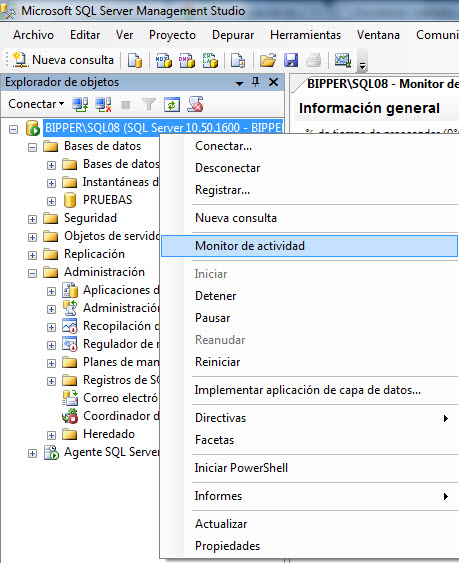Collapse the BIPPER\SQL08 server node
This screenshot has width=459, height=563.
point(13,129)
